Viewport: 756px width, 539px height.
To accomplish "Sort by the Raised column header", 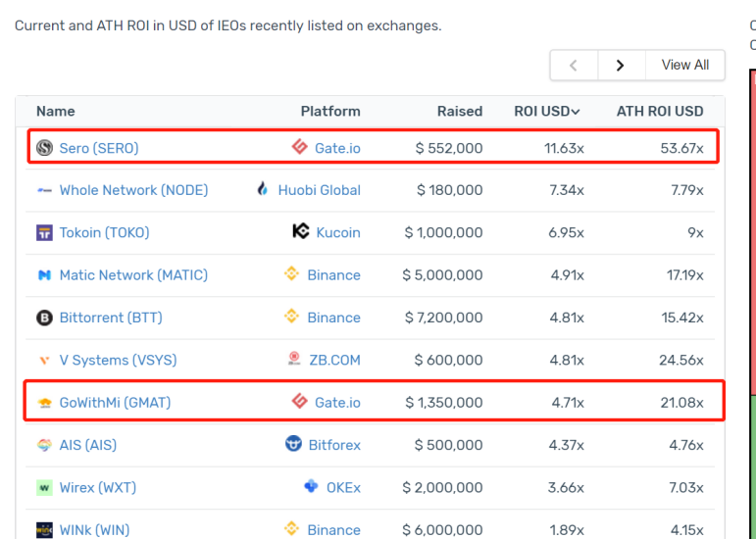I will pos(460,112).
